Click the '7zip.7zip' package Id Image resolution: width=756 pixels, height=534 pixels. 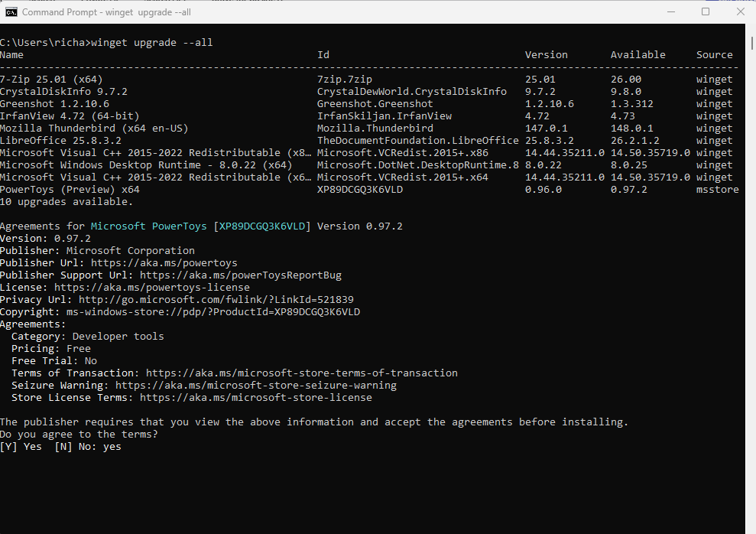(x=344, y=79)
